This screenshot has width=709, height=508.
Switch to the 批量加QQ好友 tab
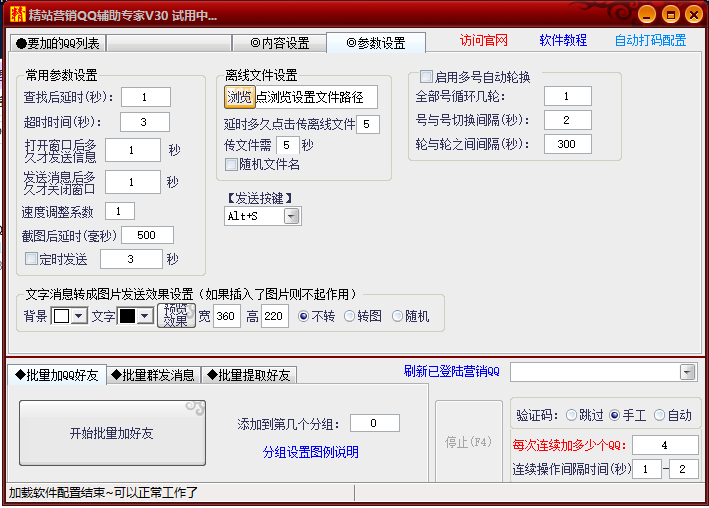57,375
